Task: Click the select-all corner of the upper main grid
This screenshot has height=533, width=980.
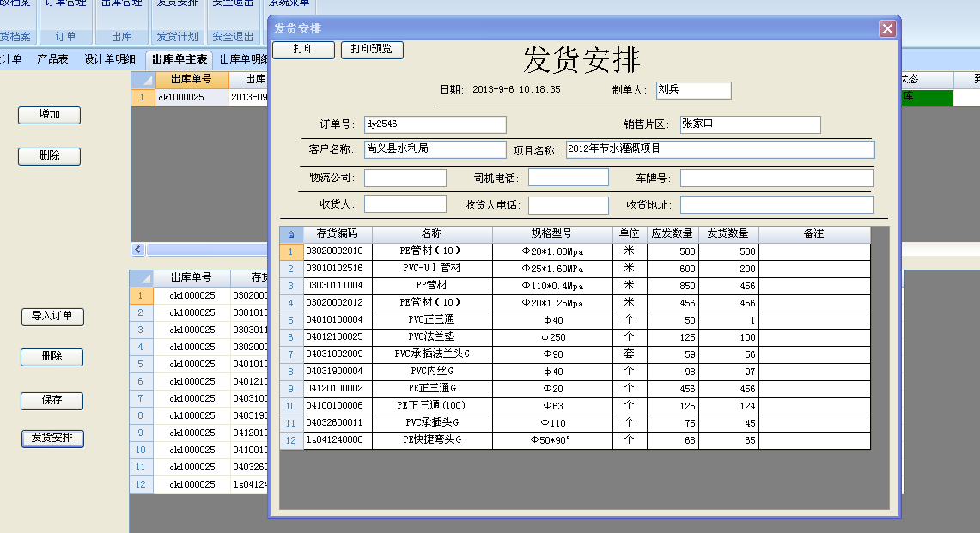Action: 143,79
